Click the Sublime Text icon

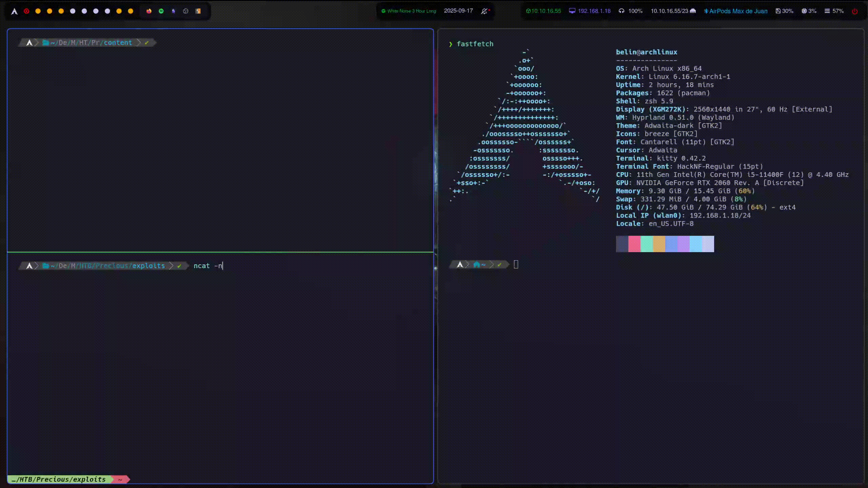pyautogui.click(x=198, y=11)
